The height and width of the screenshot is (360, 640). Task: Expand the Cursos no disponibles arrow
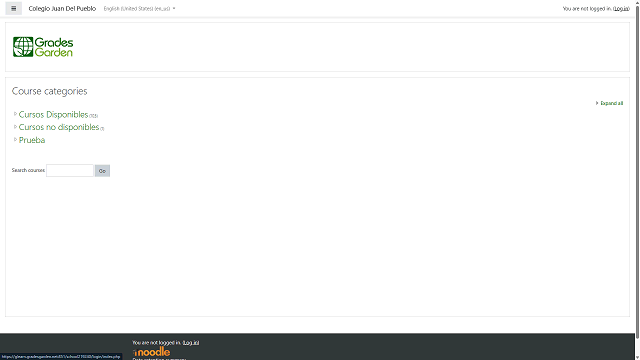(x=15, y=127)
